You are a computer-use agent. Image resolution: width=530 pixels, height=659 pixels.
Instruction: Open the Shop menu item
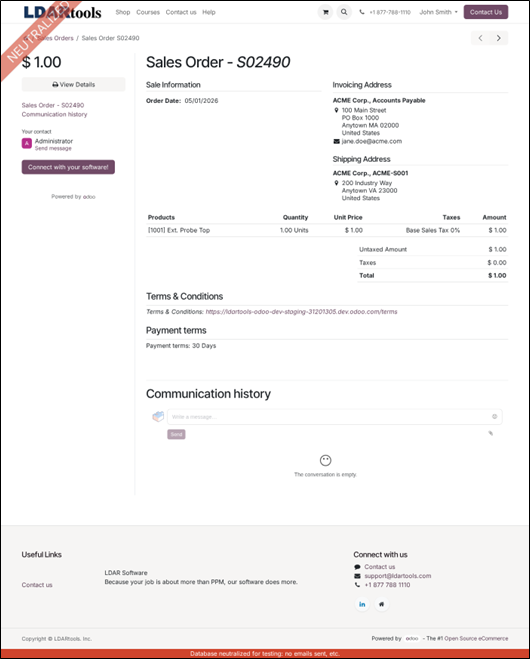123,12
